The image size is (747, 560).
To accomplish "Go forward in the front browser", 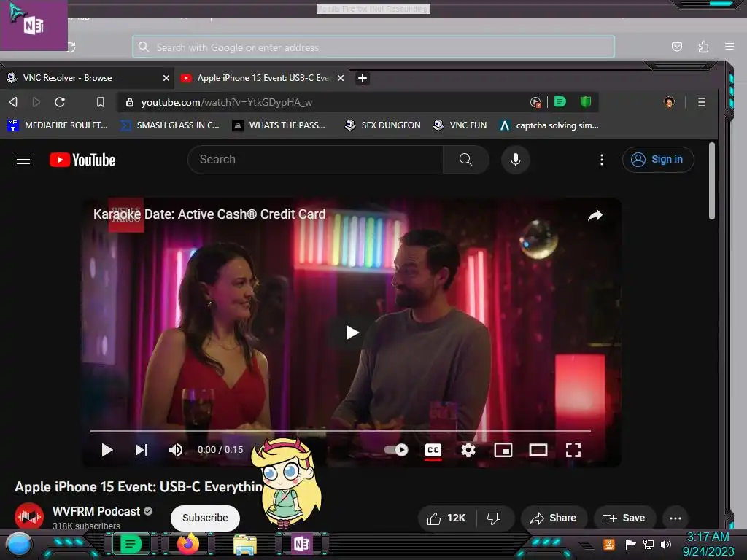I will point(36,102).
